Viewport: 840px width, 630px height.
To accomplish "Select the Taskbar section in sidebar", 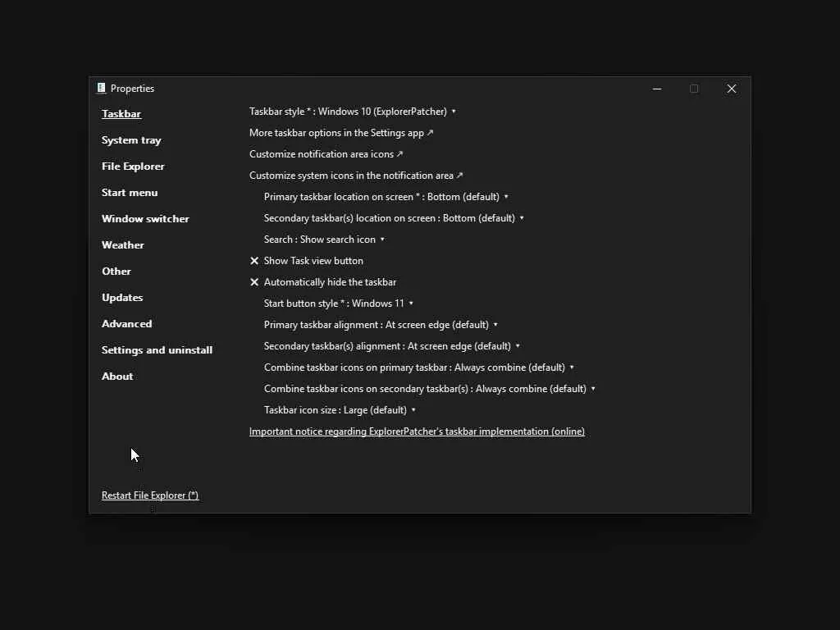I will point(121,113).
